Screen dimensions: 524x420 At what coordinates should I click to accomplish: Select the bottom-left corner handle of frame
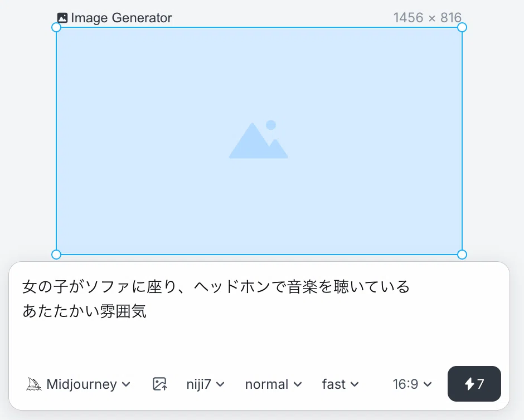click(x=56, y=255)
